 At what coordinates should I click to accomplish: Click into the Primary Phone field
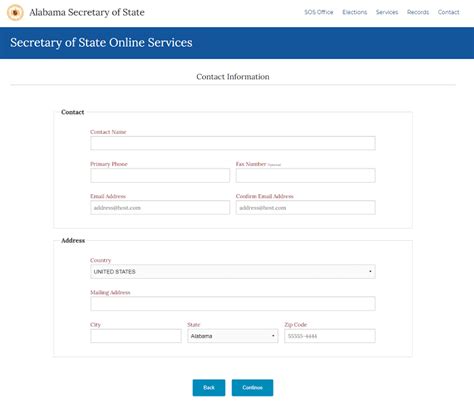(160, 175)
